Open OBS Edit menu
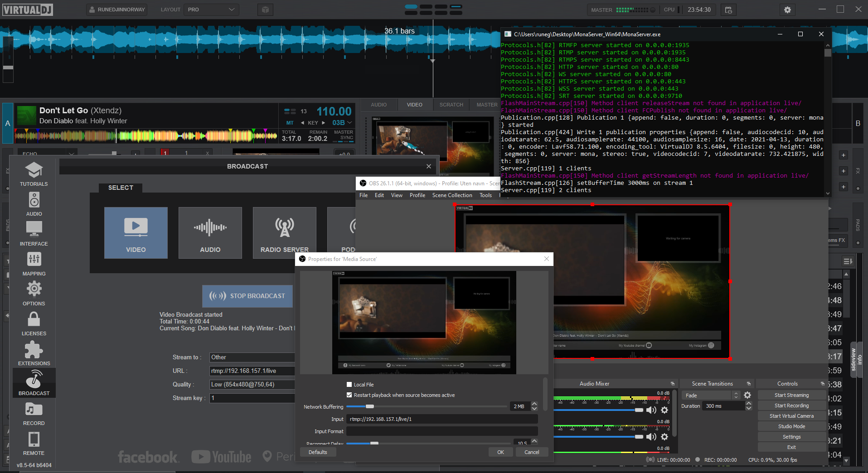This screenshot has height=473, width=868. click(x=379, y=195)
